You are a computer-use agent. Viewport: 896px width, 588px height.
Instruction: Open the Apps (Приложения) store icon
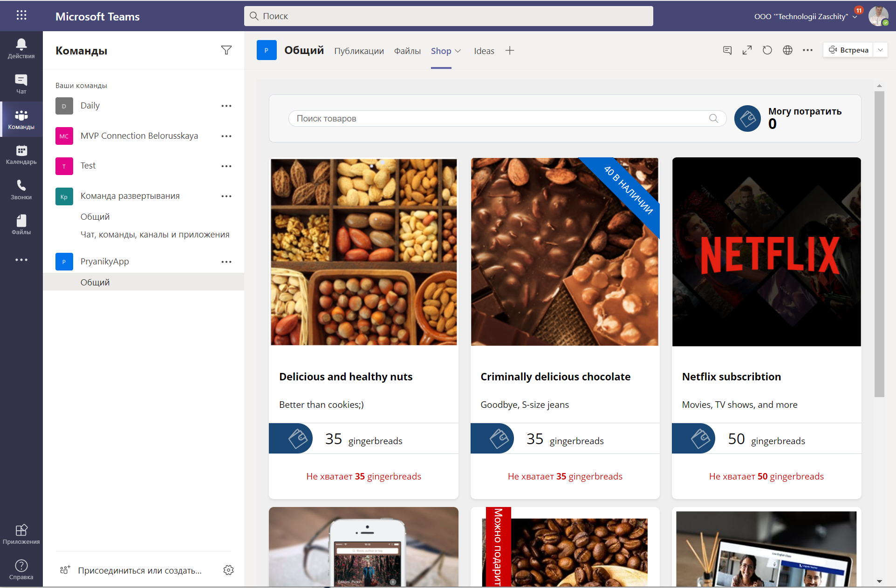21,534
